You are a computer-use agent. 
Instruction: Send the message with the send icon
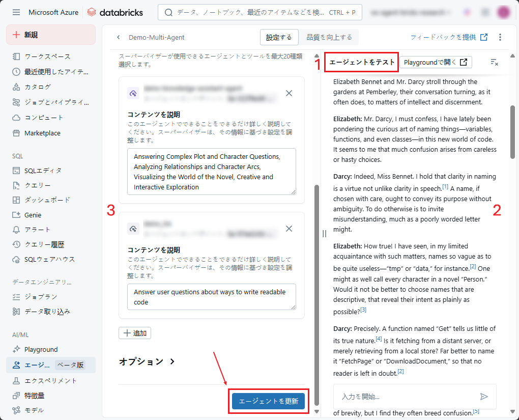click(484, 397)
